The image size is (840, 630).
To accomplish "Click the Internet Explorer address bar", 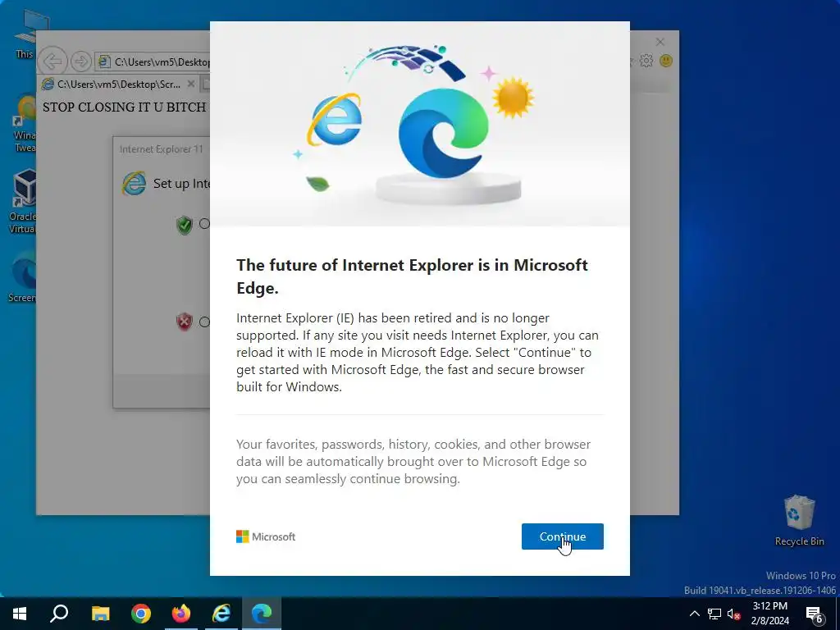I will tap(152, 62).
